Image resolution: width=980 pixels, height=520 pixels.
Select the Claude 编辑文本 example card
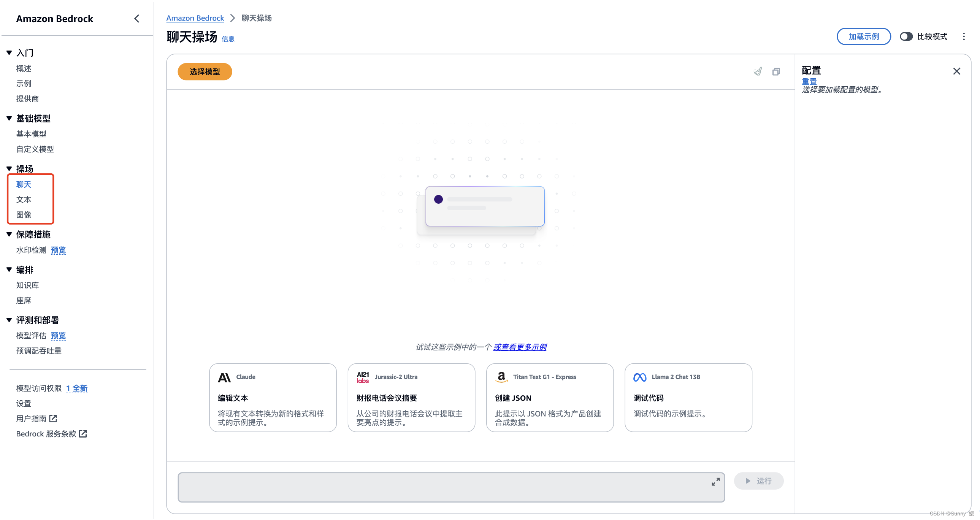coord(273,398)
